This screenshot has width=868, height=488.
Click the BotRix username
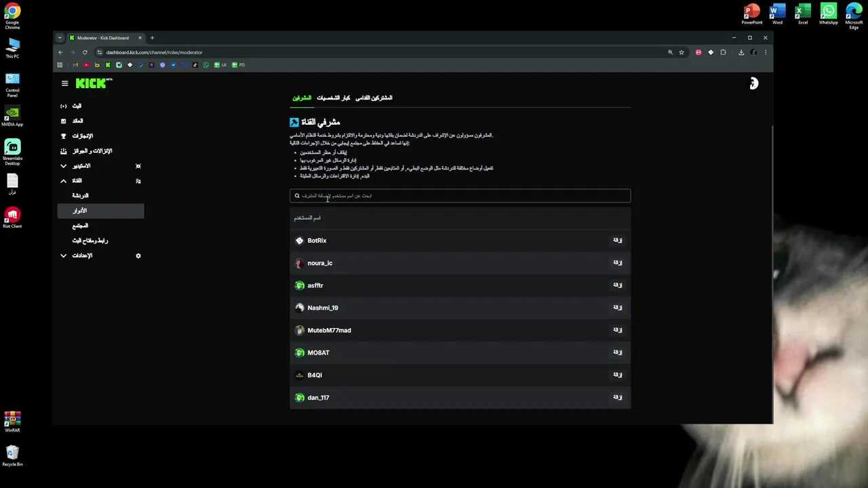[317, 241]
